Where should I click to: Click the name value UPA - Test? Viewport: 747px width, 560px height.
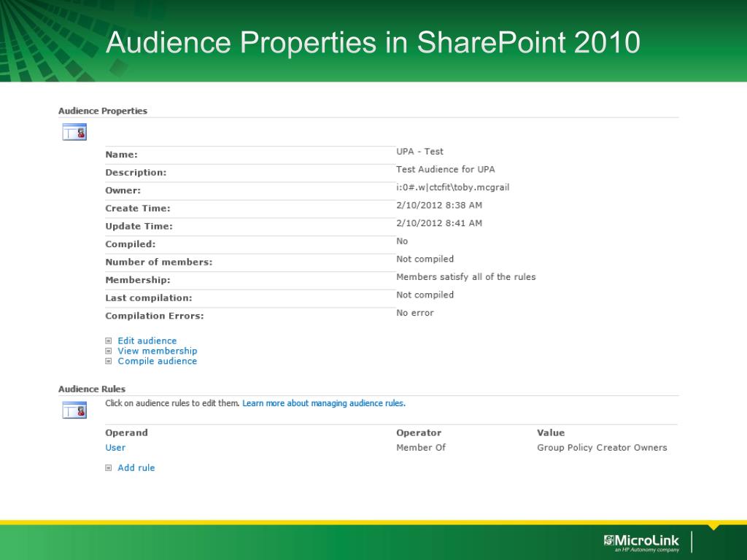419,152
